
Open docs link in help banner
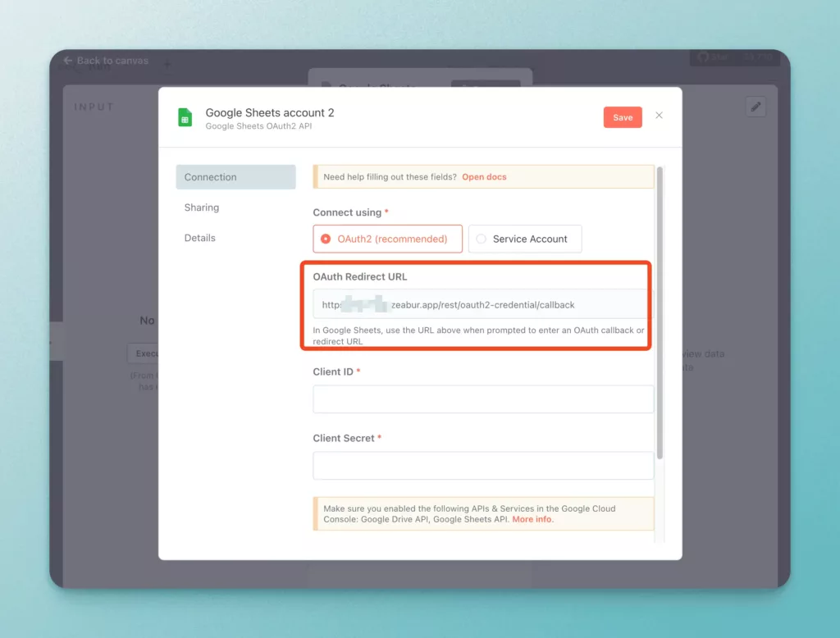pos(484,177)
